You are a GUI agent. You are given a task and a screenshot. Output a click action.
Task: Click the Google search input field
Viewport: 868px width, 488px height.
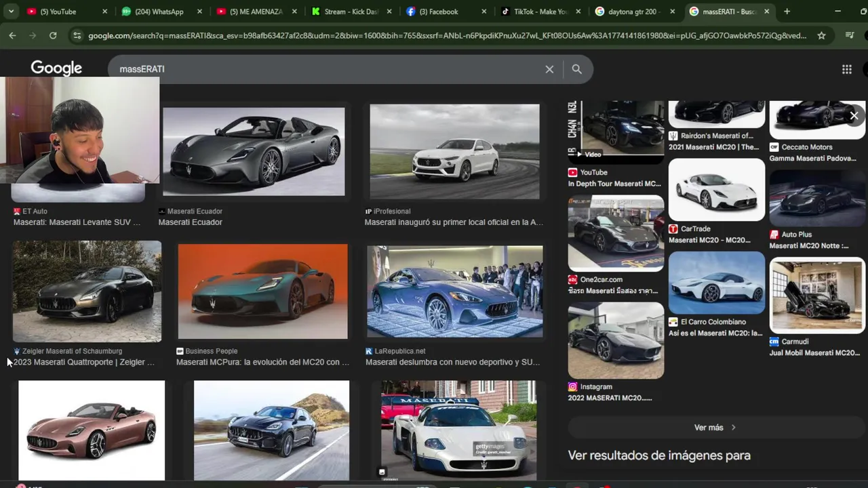click(x=325, y=69)
